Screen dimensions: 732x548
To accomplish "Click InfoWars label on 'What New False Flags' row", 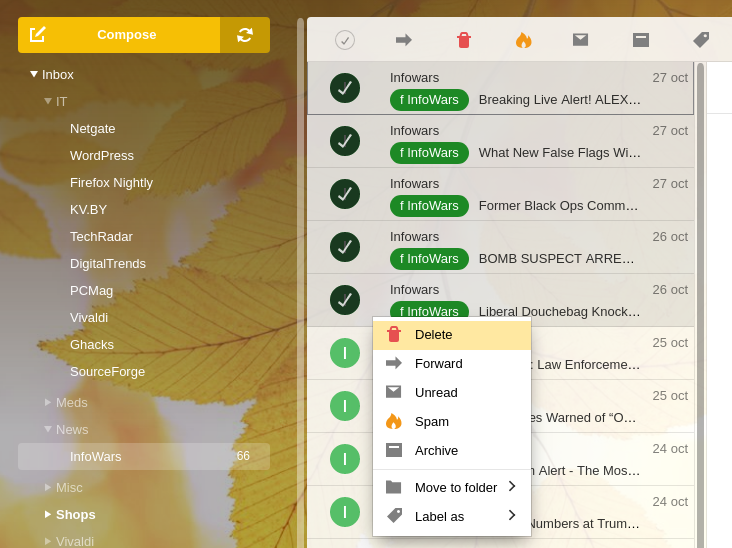I will point(429,153).
